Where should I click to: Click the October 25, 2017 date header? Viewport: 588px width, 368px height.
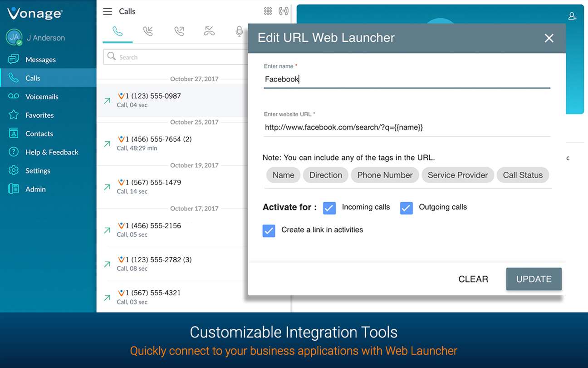click(x=194, y=122)
